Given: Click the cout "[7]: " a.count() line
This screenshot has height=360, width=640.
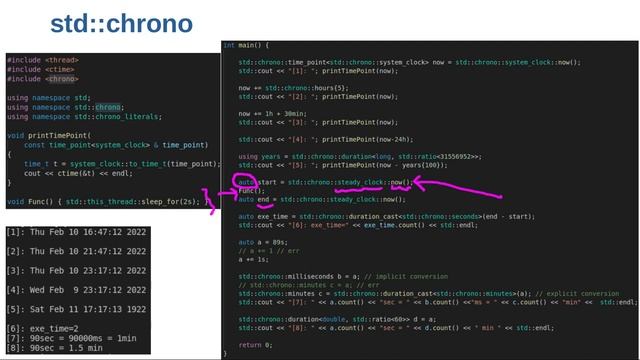Looking at the screenshot, I should pyautogui.click(x=438, y=302).
